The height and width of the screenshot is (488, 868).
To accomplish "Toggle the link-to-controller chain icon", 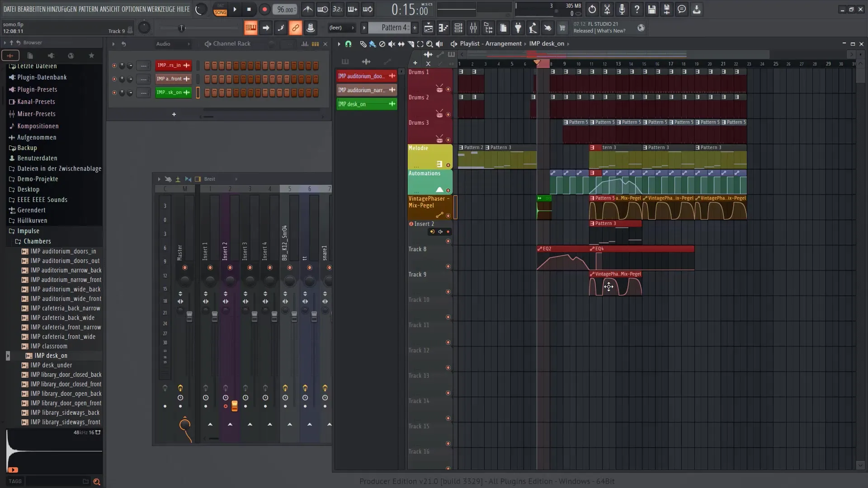I will (295, 28).
